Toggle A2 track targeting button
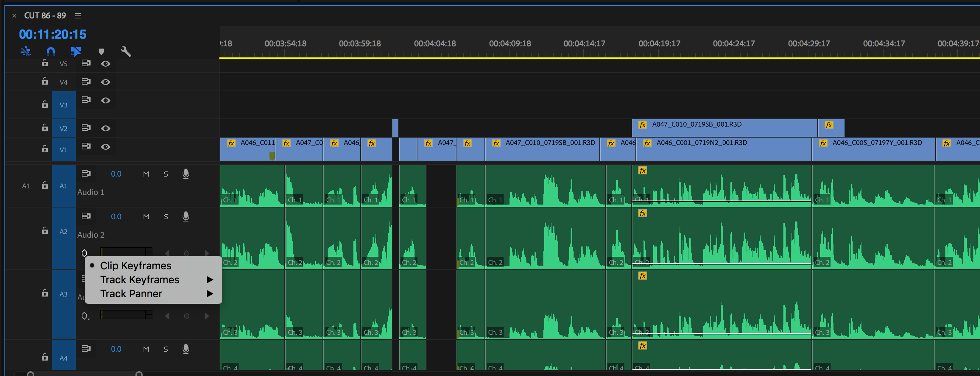This screenshot has height=376, width=980. pos(64,231)
